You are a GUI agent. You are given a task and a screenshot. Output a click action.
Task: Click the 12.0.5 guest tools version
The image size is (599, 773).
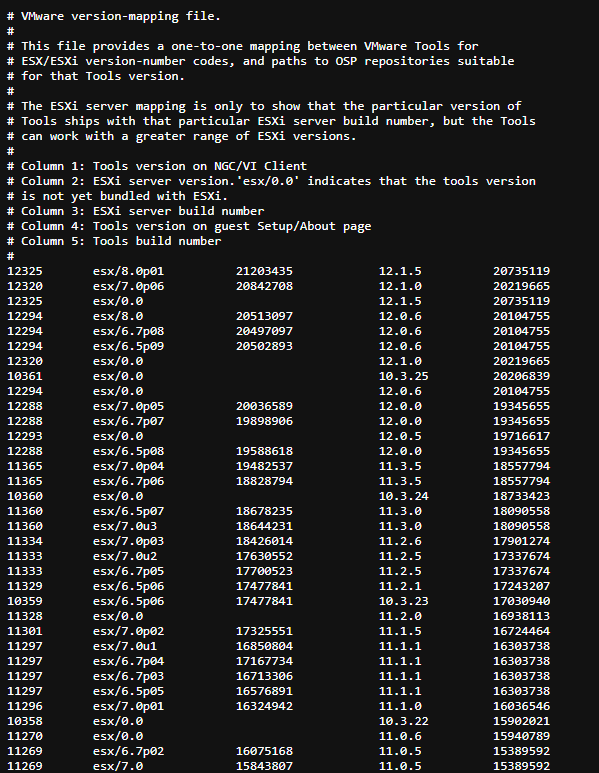(x=400, y=436)
